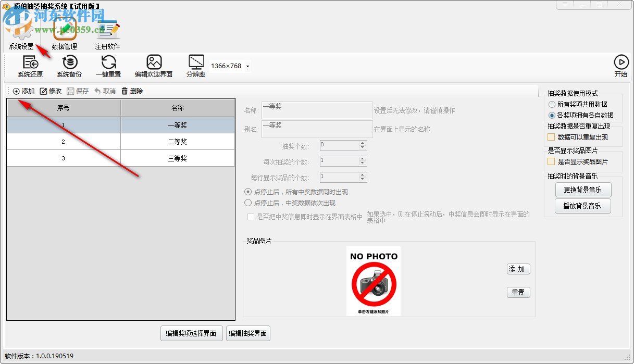Click the 重置 button beside the prize photo

pos(518,292)
